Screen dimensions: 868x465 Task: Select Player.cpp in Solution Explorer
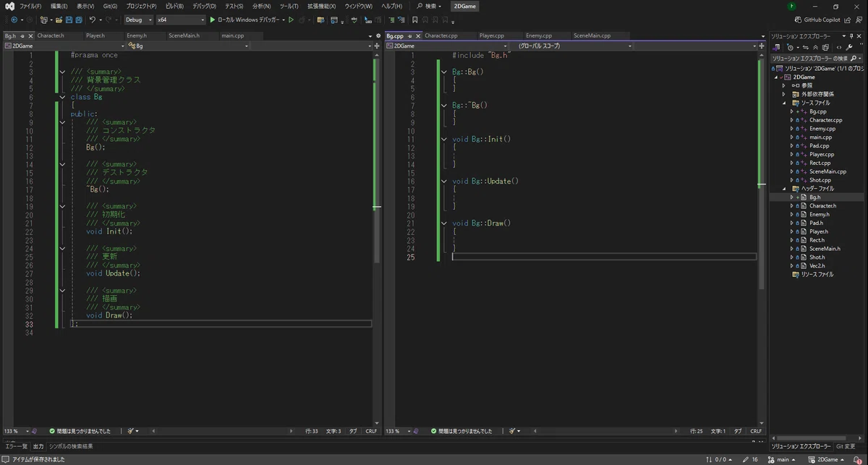pyautogui.click(x=821, y=154)
